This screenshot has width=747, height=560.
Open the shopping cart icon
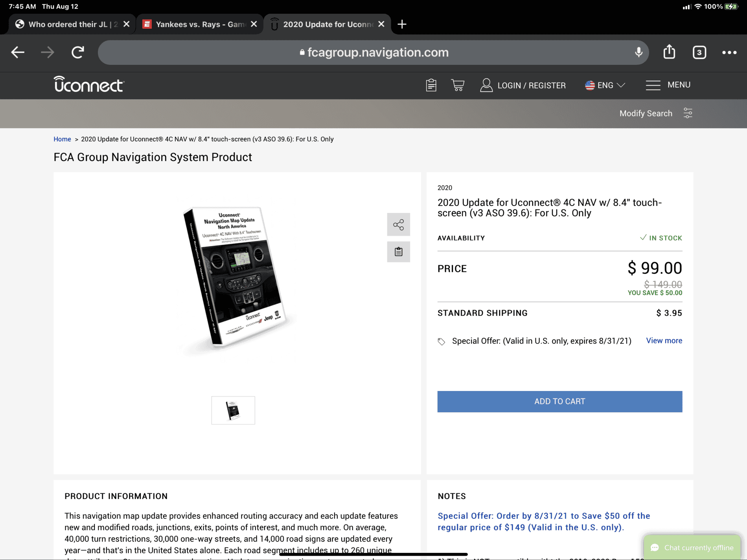coord(458,85)
